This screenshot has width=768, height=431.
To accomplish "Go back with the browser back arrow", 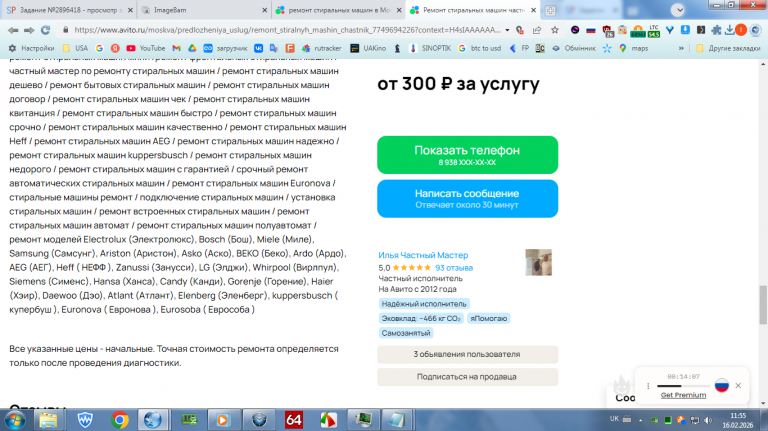I will click(x=13, y=30).
